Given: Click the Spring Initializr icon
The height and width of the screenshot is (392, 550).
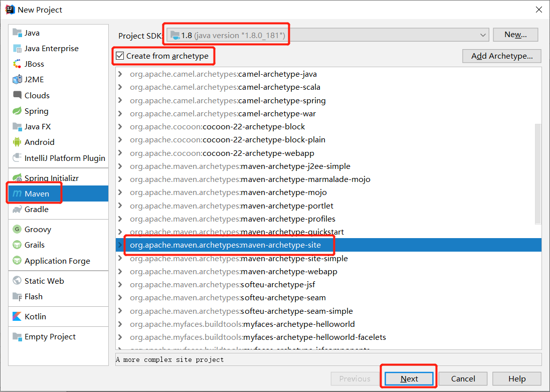Looking at the screenshot, I should (x=17, y=178).
